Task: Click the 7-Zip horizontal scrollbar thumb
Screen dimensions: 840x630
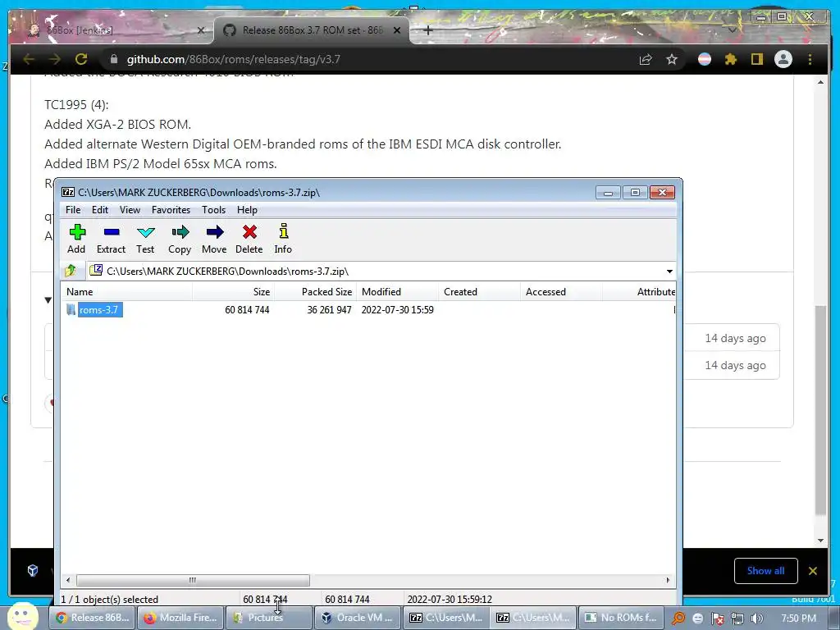Action: [193, 580]
